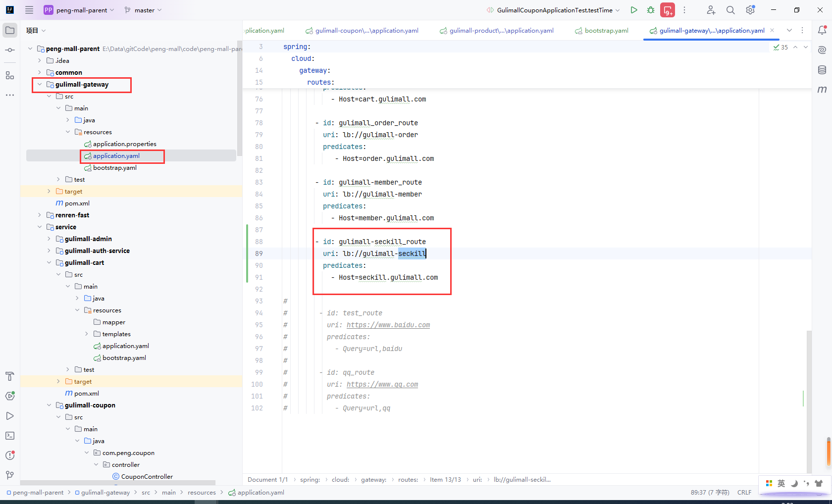Go to previous highlighted problem arrow
The width and height of the screenshot is (832, 504).
point(795,47)
